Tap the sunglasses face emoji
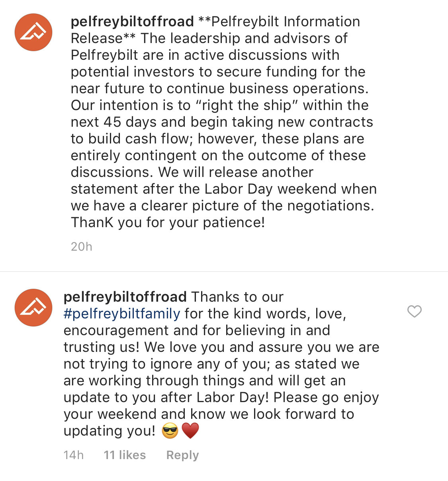 [x=170, y=431]
